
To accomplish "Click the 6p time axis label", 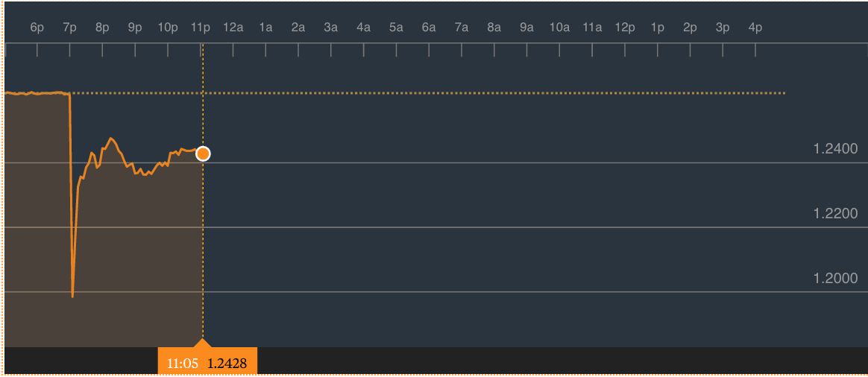I will click(37, 28).
